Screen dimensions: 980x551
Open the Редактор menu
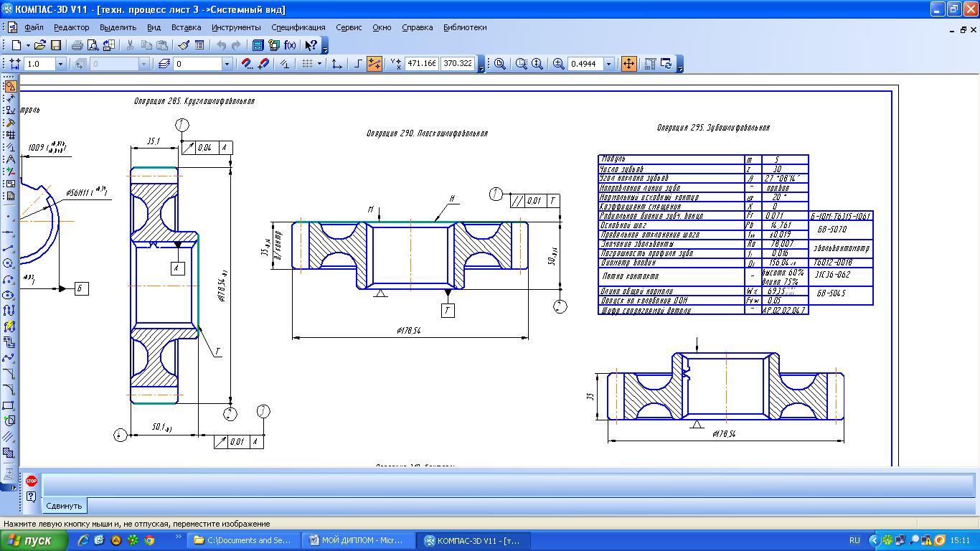coord(71,27)
